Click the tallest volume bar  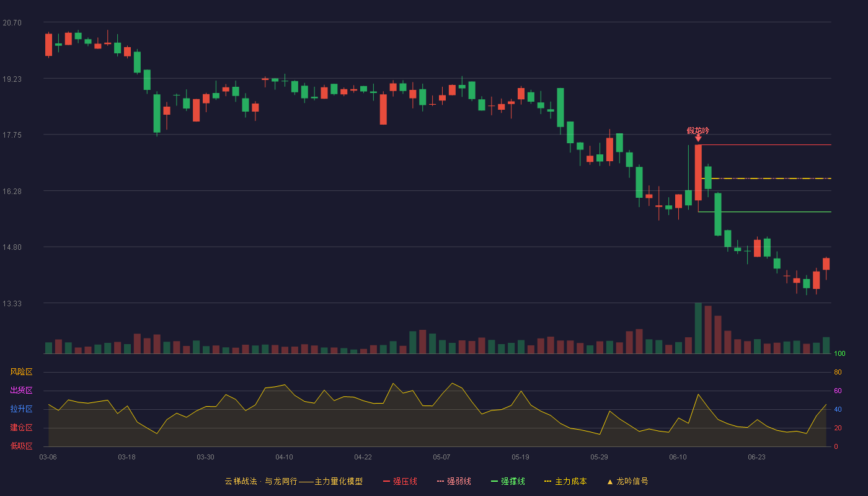coord(698,328)
